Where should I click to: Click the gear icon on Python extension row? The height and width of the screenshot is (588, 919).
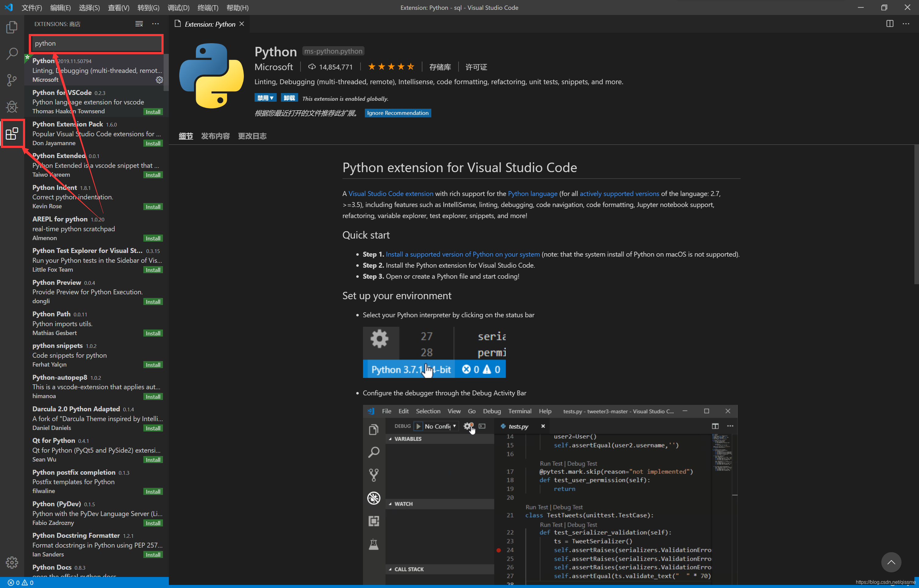(159, 80)
